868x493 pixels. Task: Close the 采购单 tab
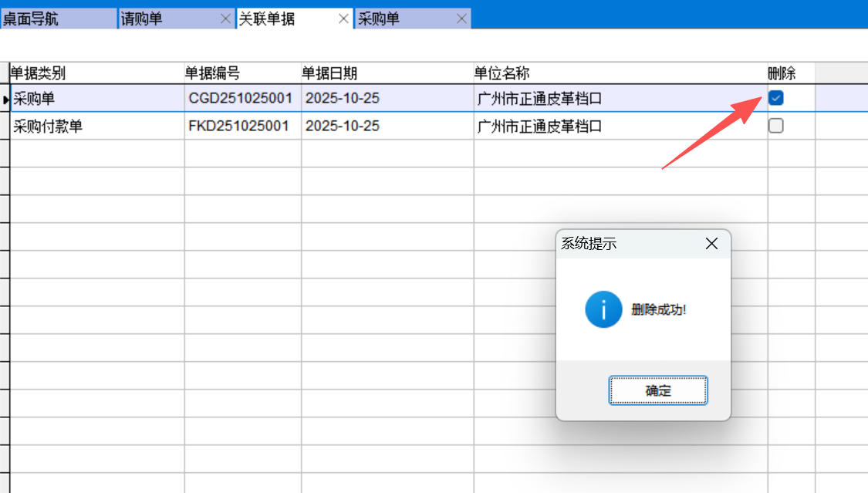(x=461, y=19)
